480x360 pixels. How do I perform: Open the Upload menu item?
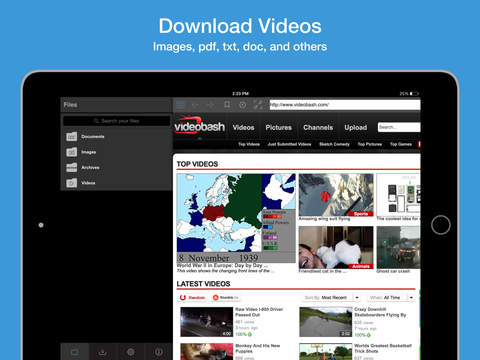click(356, 128)
